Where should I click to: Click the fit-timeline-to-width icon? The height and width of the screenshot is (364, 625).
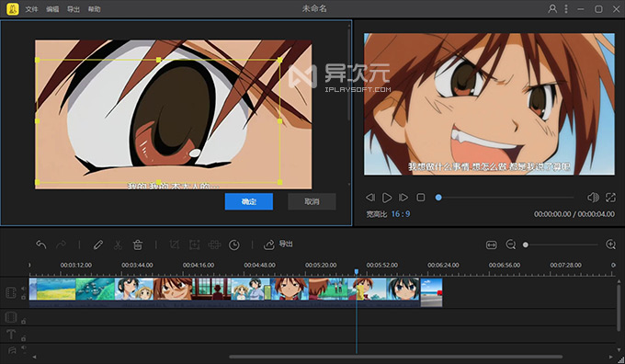pos(492,245)
